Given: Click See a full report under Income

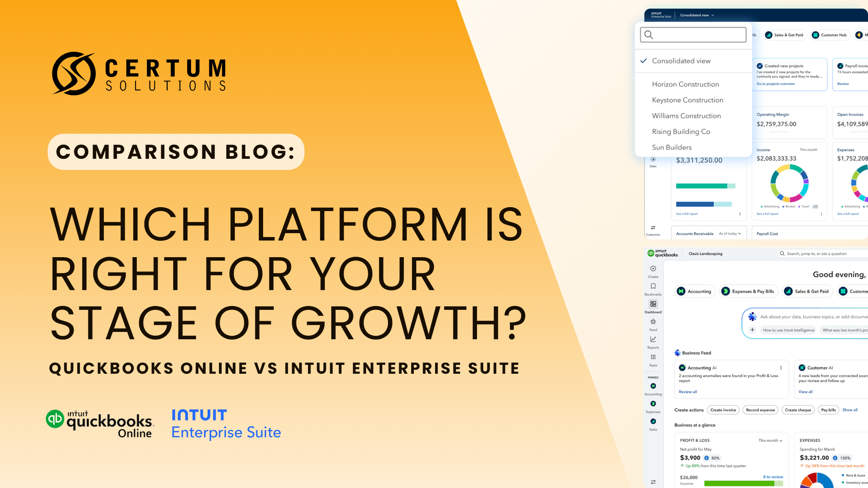Looking at the screenshot, I should [x=767, y=214].
